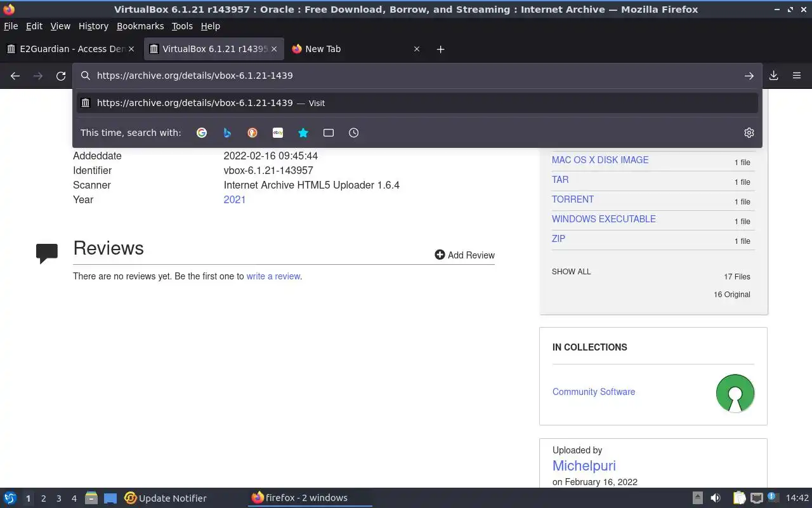The height and width of the screenshot is (508, 812).
Task: Search with eBay icon
Action: (278, 133)
